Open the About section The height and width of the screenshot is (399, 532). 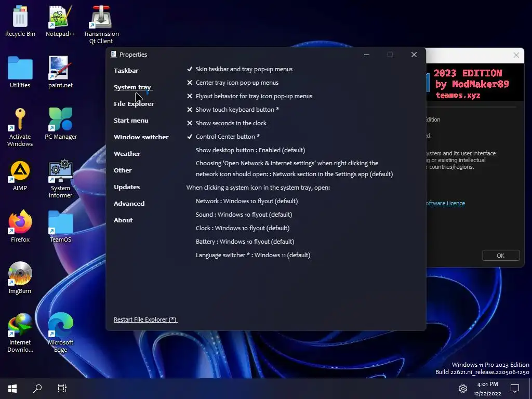click(x=123, y=220)
